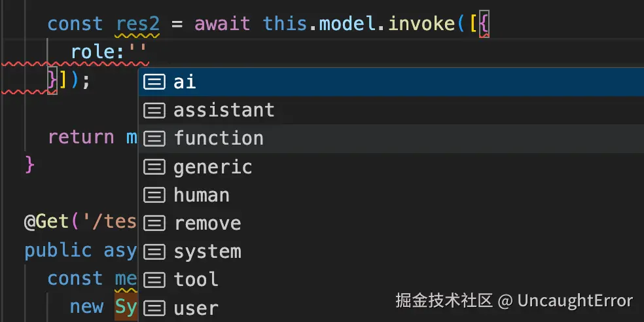Image resolution: width=644 pixels, height=322 pixels.
Task: Click the enum icon beside 'ai'
Action: pos(154,82)
